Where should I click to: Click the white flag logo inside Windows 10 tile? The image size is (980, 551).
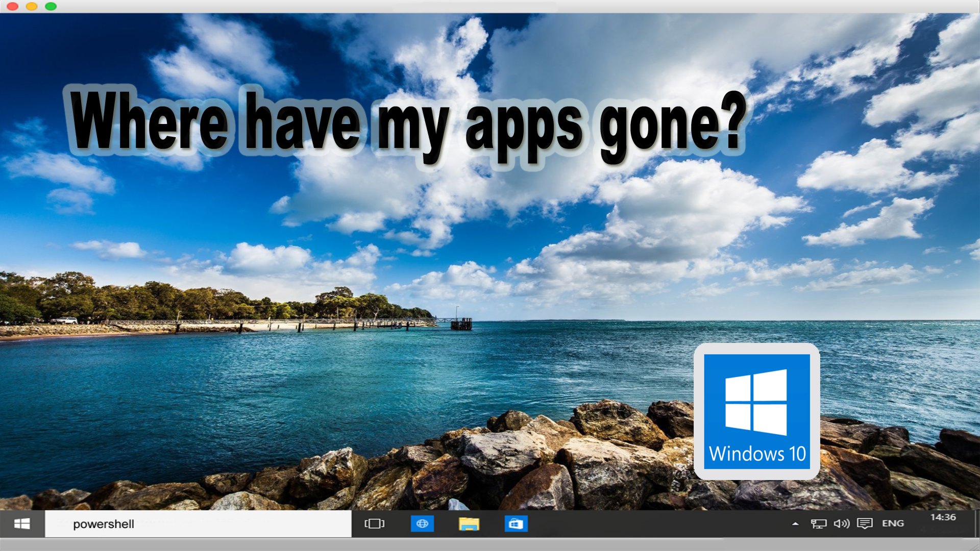(x=756, y=402)
